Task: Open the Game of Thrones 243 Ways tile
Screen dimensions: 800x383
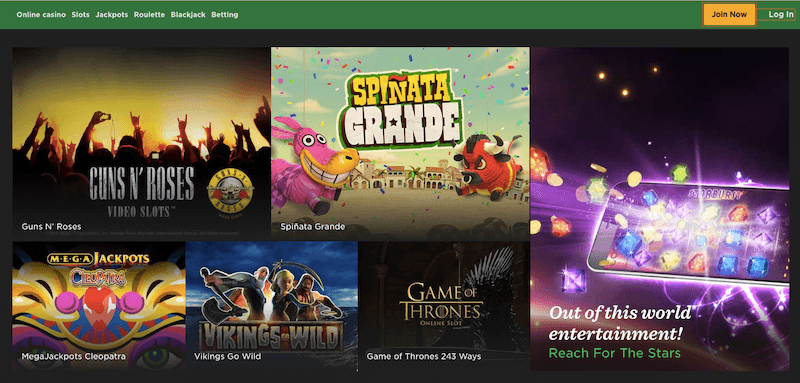Action: pos(444,305)
